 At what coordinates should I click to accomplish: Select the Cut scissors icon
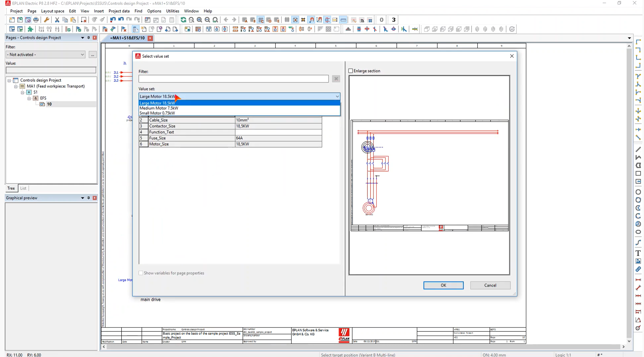tap(57, 20)
